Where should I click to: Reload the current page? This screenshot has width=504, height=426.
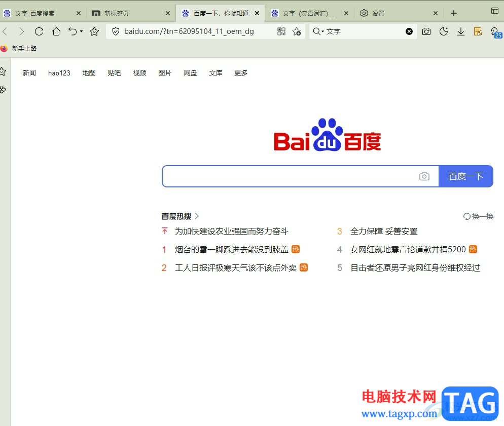[x=39, y=31]
